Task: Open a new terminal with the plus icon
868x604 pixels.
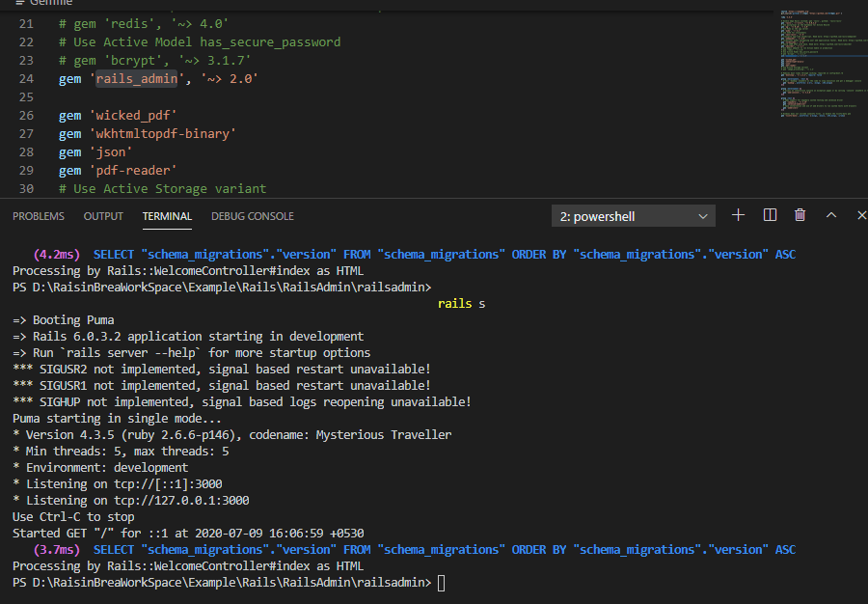Action: point(738,215)
